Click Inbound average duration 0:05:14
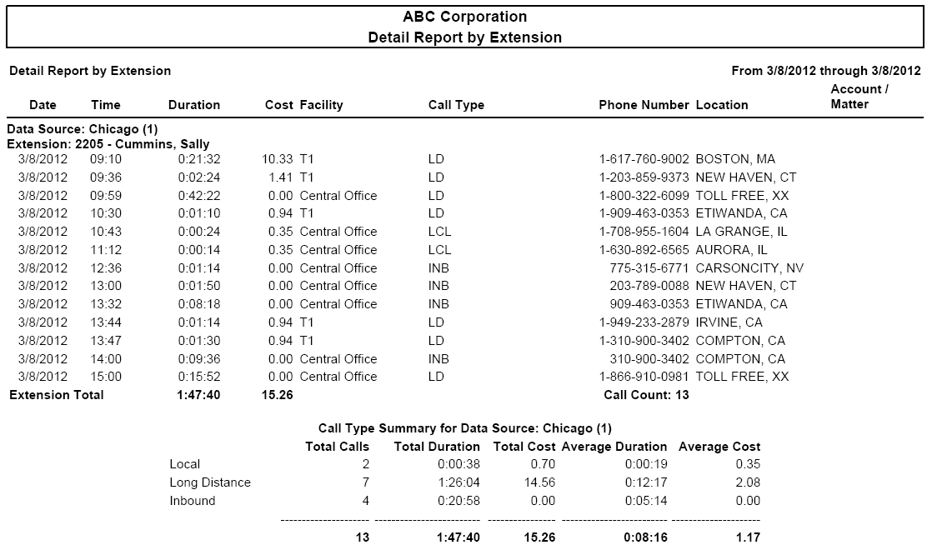The width and height of the screenshot is (932, 560). pyautogui.click(x=646, y=501)
